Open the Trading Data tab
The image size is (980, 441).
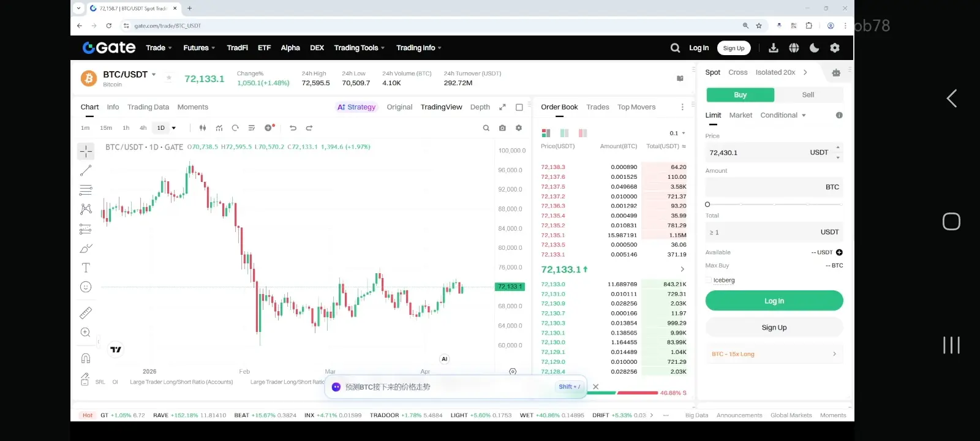(x=148, y=107)
